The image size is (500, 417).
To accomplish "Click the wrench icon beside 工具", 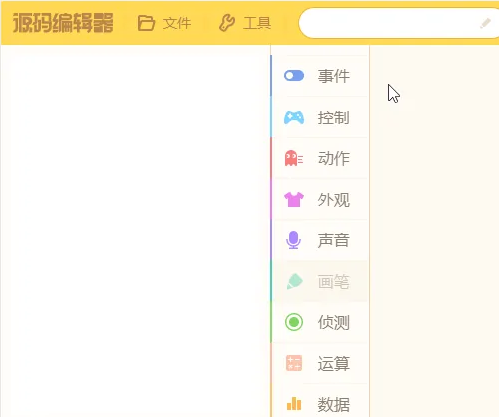I will pos(227,23).
